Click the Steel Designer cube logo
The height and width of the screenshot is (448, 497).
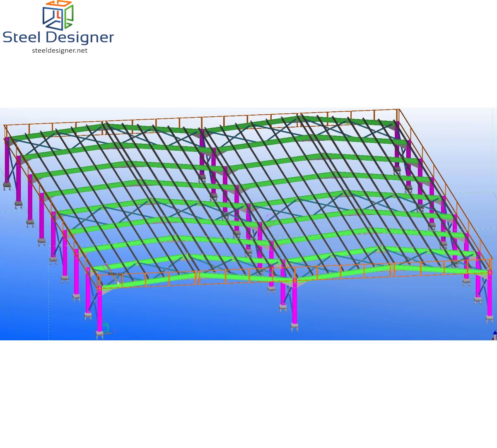point(58,15)
